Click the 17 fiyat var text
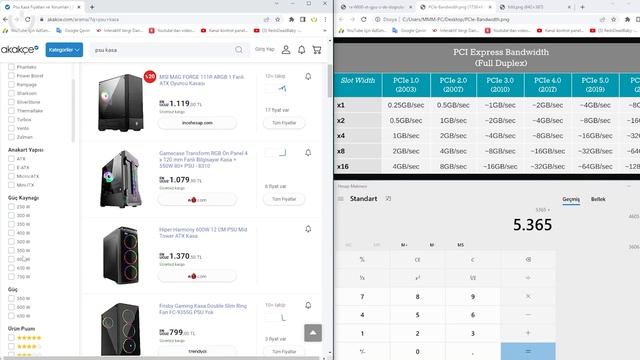This screenshot has height=360, width=640. [277, 110]
